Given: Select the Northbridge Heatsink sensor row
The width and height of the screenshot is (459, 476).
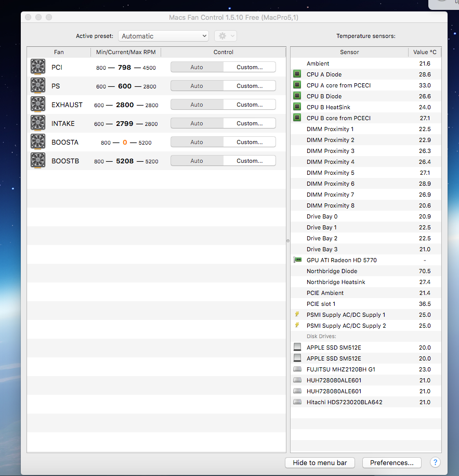Looking at the screenshot, I should tap(366, 282).
